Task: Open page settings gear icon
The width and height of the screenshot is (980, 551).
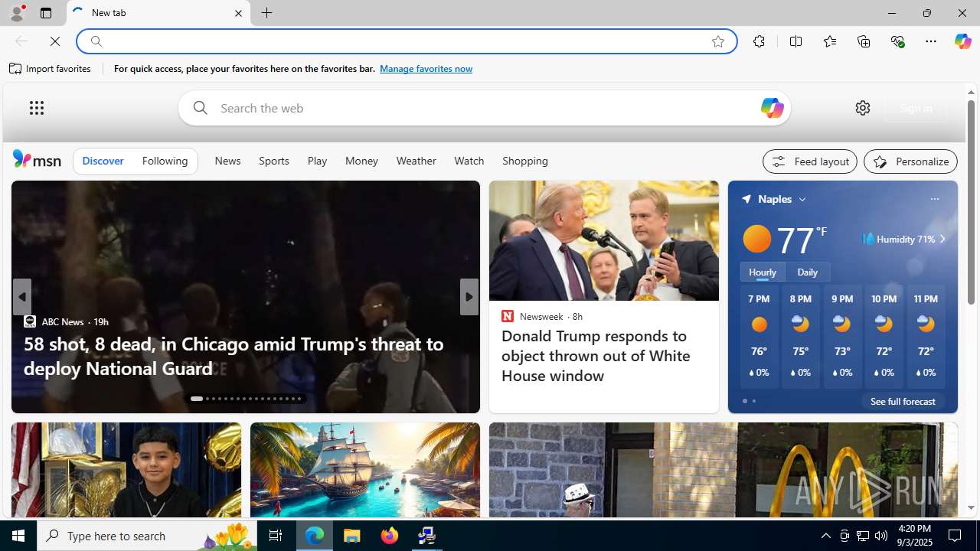Action: click(863, 108)
